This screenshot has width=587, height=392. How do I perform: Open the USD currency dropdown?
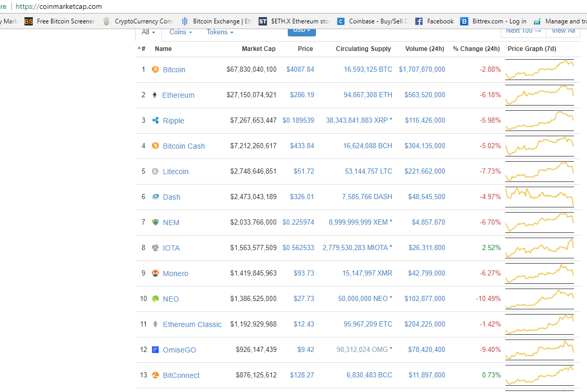tap(301, 31)
